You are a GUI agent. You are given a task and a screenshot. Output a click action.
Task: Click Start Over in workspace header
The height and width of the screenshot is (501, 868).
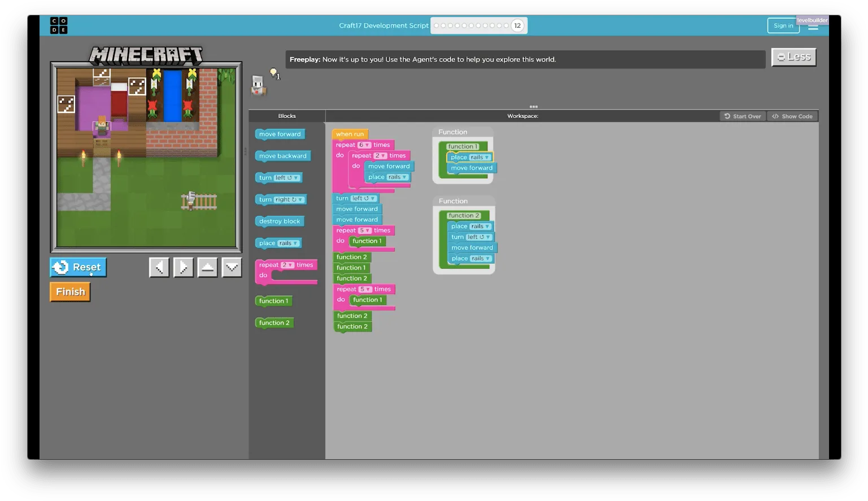(x=743, y=116)
